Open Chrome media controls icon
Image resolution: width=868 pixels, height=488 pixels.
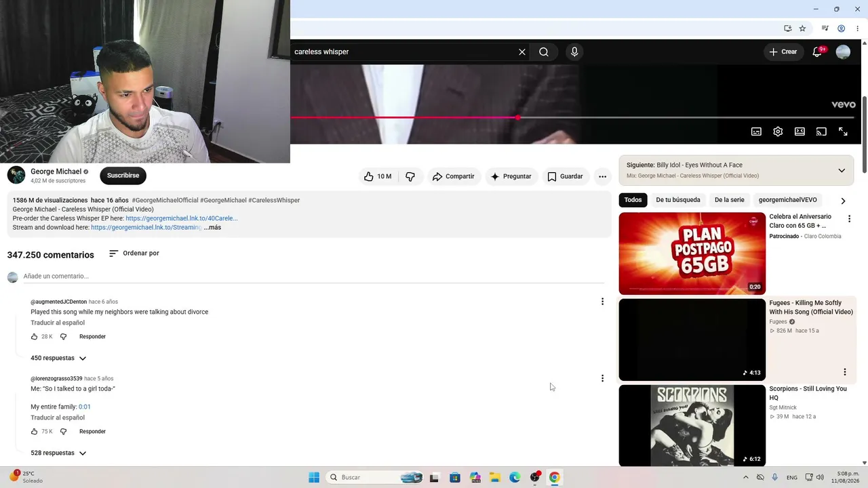[825, 28]
